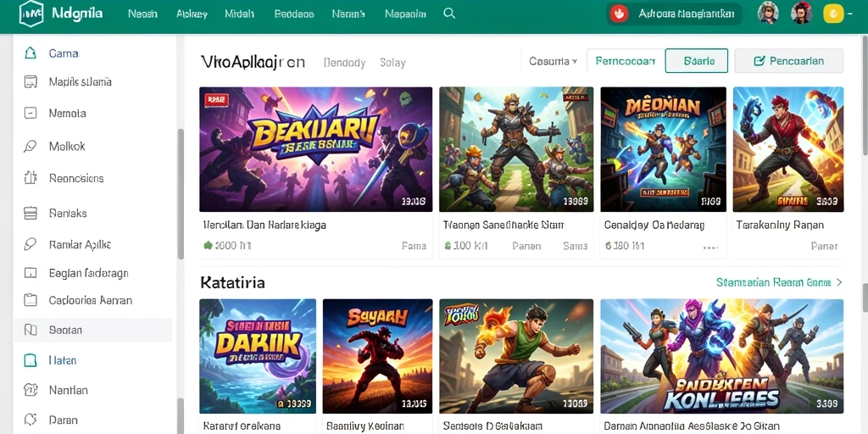
Task: Click Paner link on Tarakaniny Ranan card
Action: [824, 246]
